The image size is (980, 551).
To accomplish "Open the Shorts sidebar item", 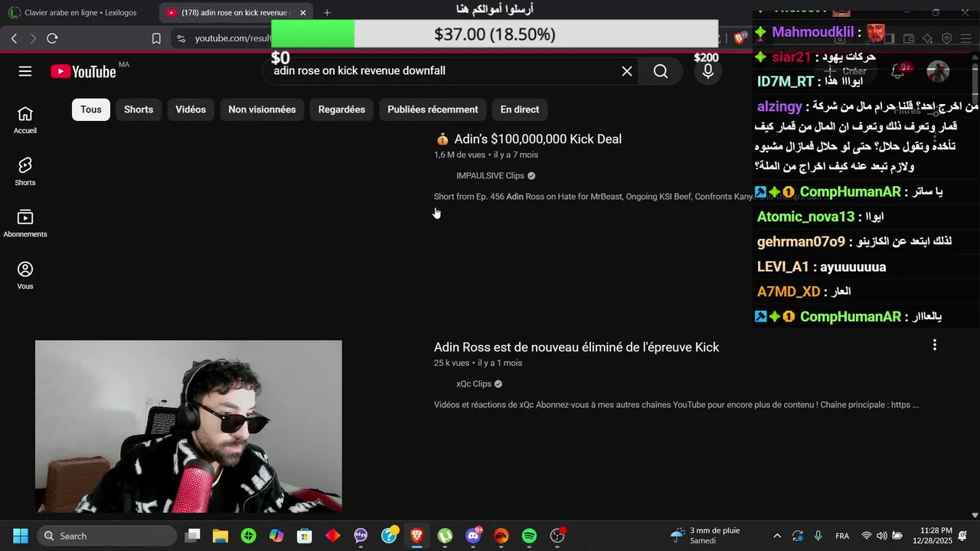I will click(x=25, y=172).
